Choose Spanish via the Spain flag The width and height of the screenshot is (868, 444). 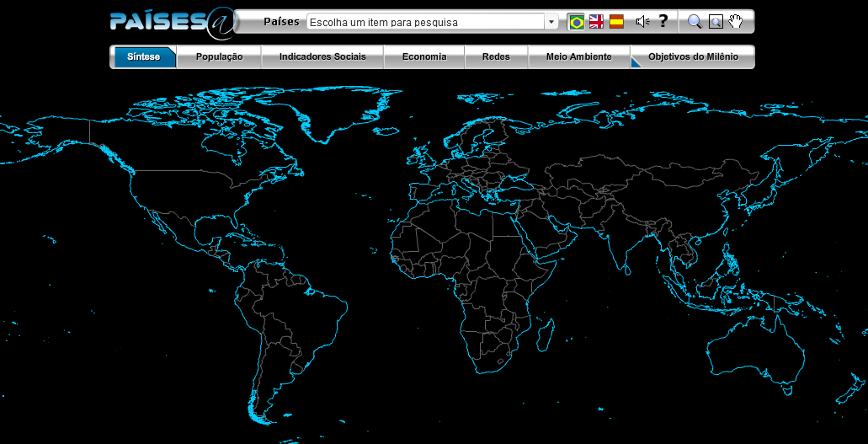click(616, 22)
